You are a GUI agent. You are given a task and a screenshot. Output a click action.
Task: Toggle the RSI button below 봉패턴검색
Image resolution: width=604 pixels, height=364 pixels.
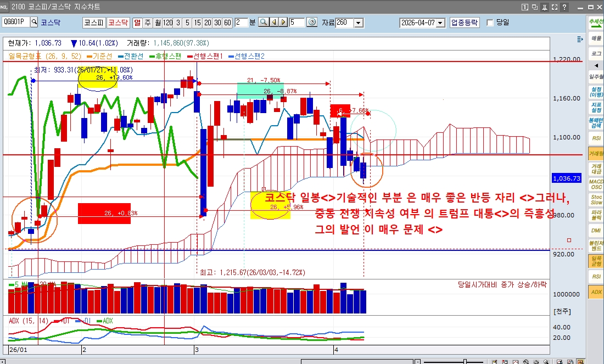pos(596,138)
